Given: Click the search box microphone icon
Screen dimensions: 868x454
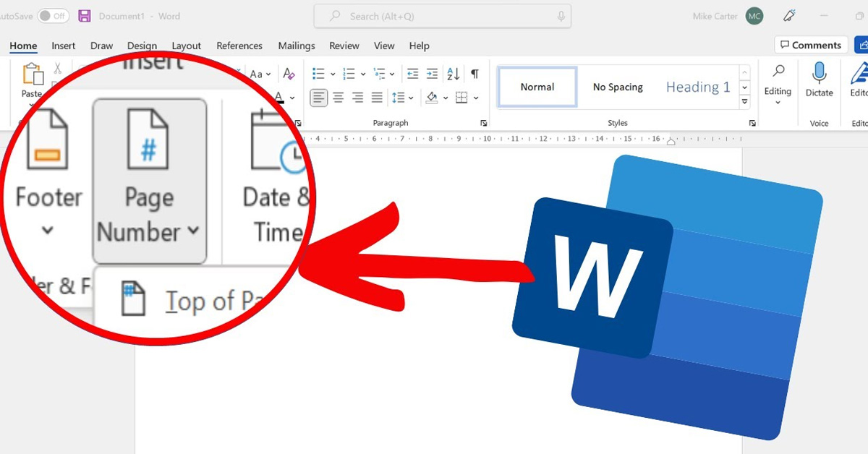Looking at the screenshot, I should point(561,16).
